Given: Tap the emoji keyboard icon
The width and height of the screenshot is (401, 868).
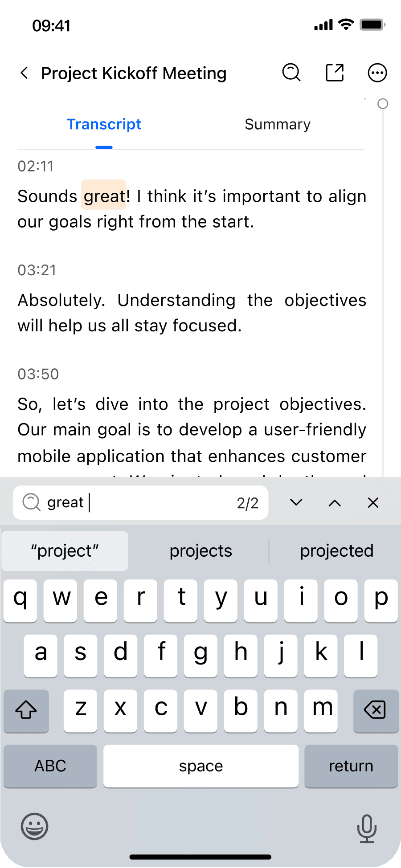Looking at the screenshot, I should point(34,827).
